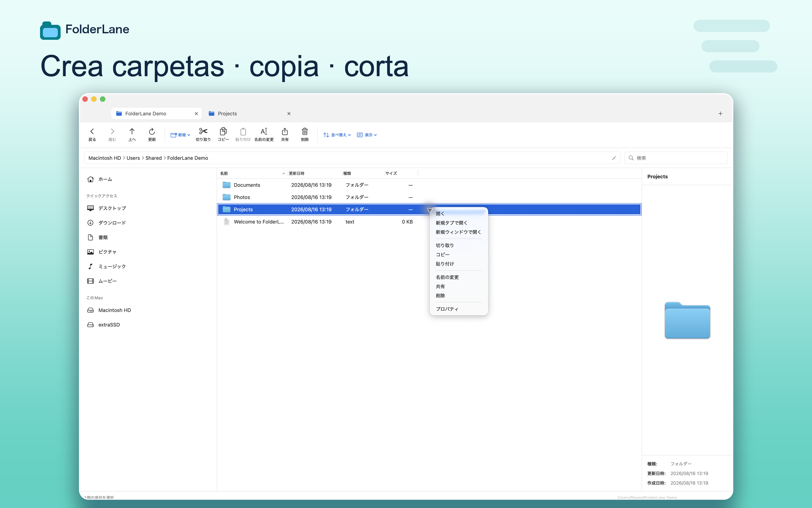Image resolution: width=812 pixels, height=508 pixels.
Task: Close the FolderLane Demo tab
Action: click(x=196, y=113)
